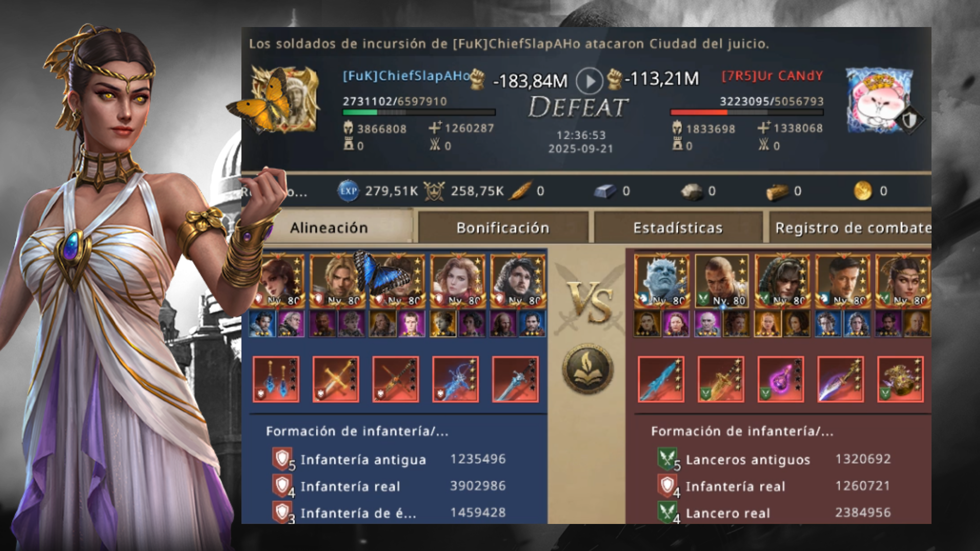Click the defender's bunny avatar portrait

(x=879, y=101)
